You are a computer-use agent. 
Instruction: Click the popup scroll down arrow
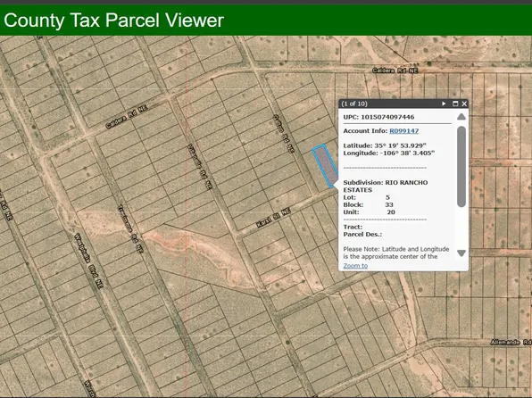tap(461, 253)
